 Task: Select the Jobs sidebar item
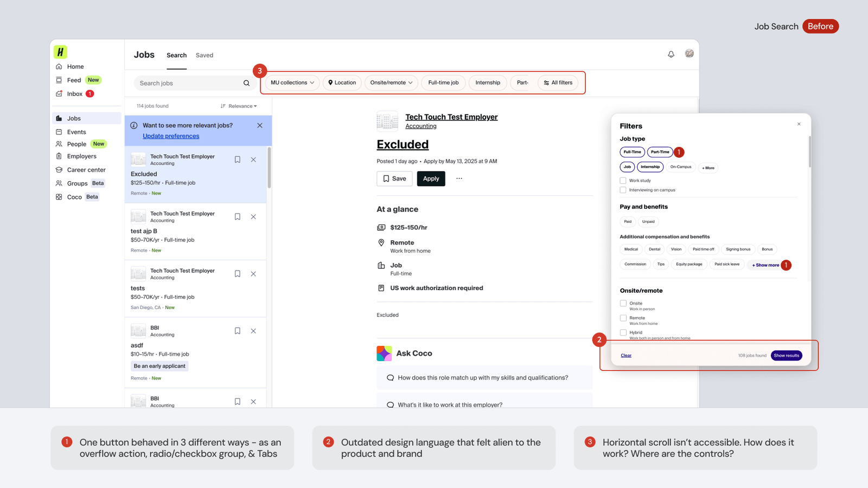point(87,118)
